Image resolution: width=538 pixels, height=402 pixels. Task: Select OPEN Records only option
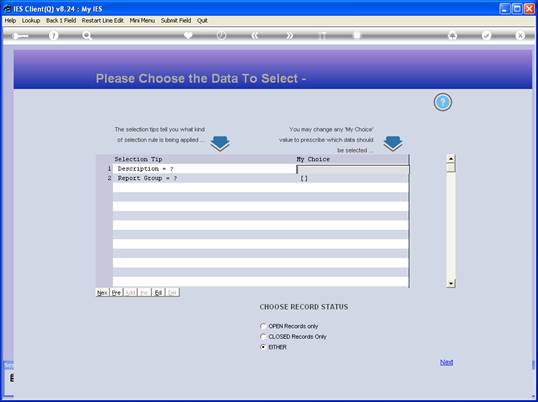click(x=264, y=326)
